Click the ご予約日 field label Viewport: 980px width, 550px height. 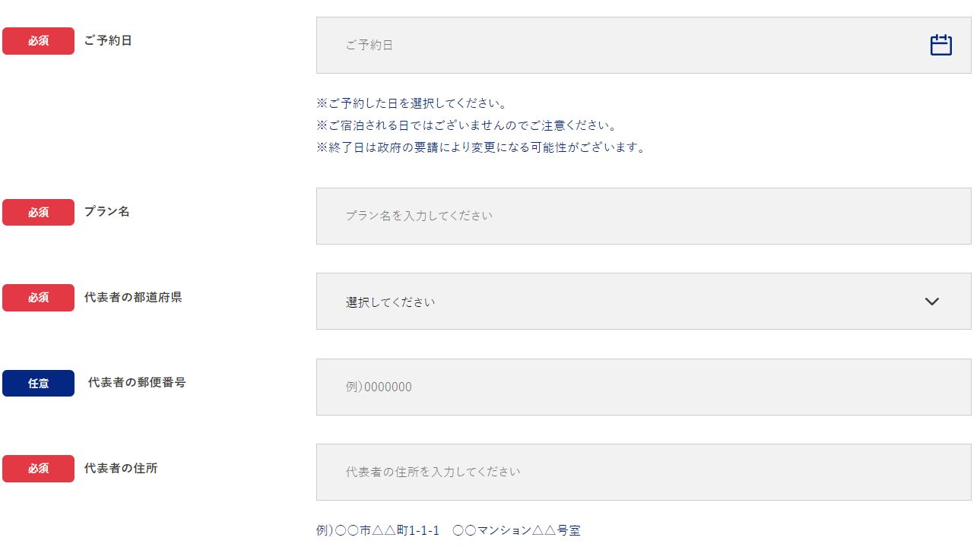pos(108,41)
